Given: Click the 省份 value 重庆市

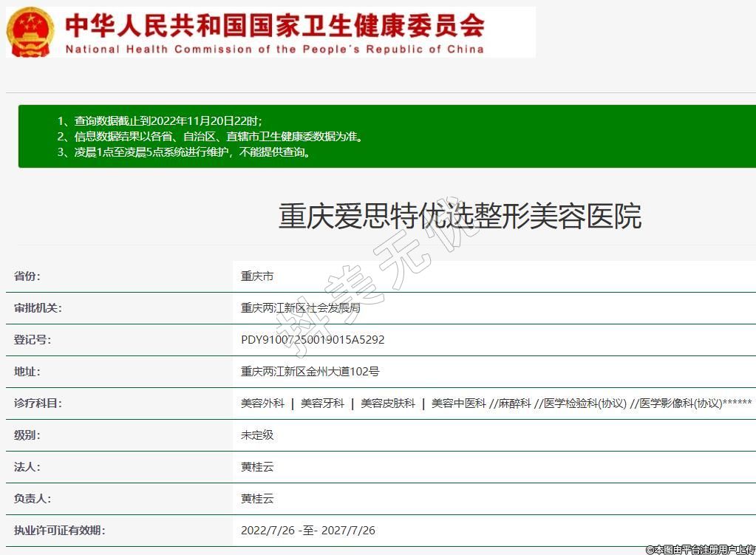Looking at the screenshot, I should pos(257,276).
